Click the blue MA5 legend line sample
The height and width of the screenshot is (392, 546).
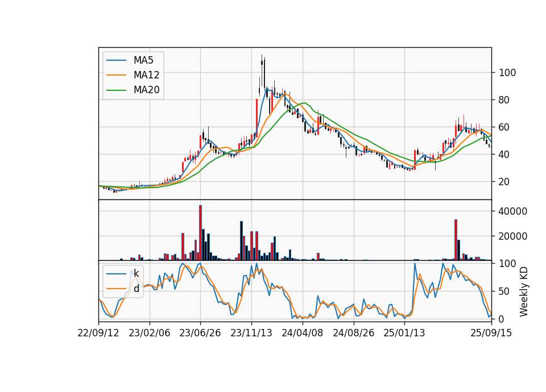pos(116,61)
